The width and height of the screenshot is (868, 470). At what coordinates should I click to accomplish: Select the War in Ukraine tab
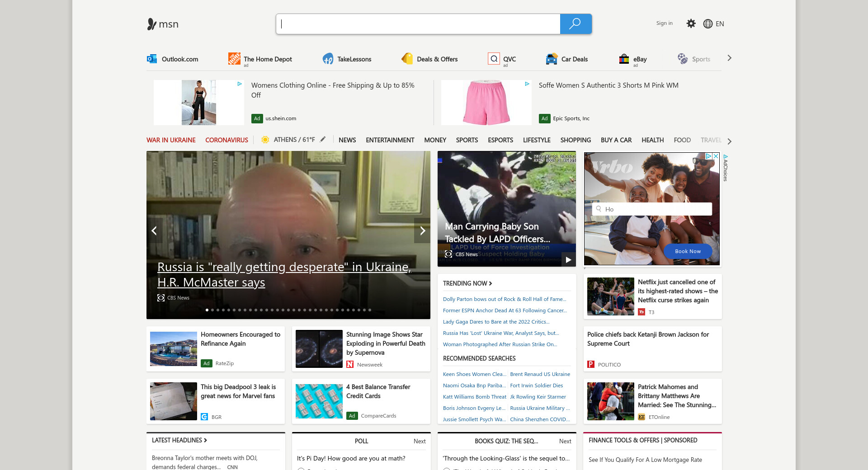tap(171, 140)
